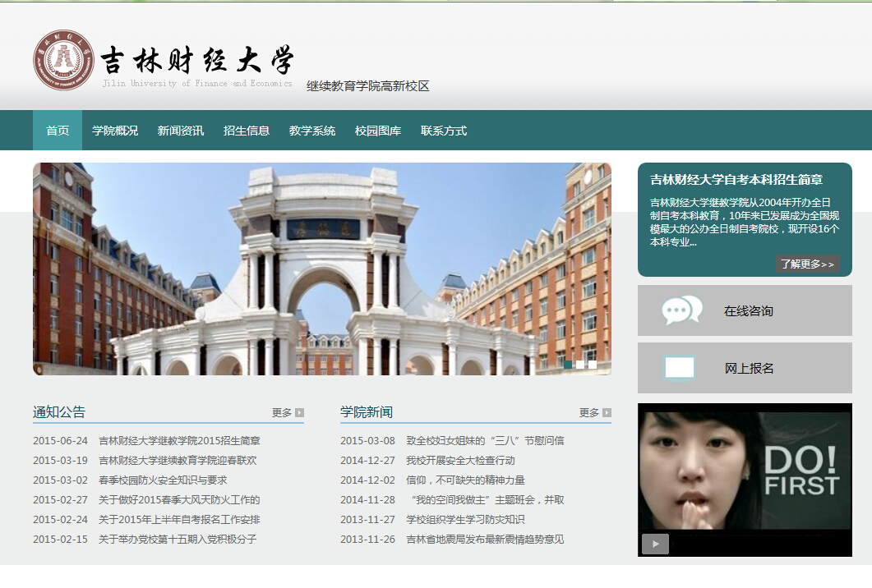Open 网上报名 registration link
872x588 pixels.
click(749, 369)
